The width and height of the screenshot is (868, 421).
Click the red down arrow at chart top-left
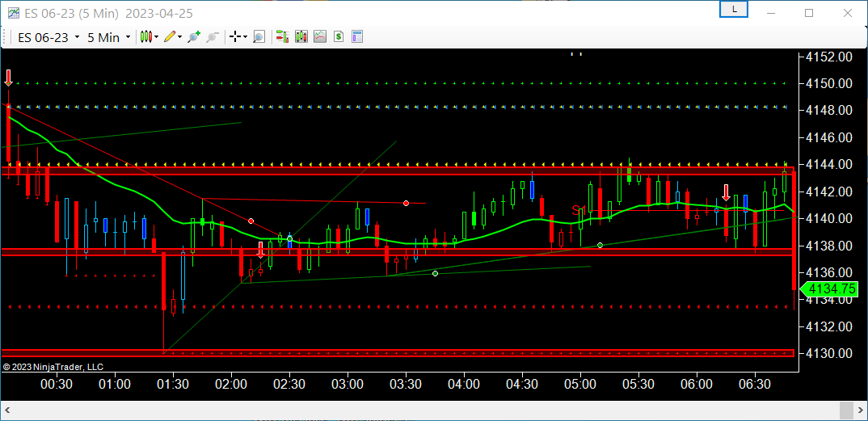coord(8,78)
